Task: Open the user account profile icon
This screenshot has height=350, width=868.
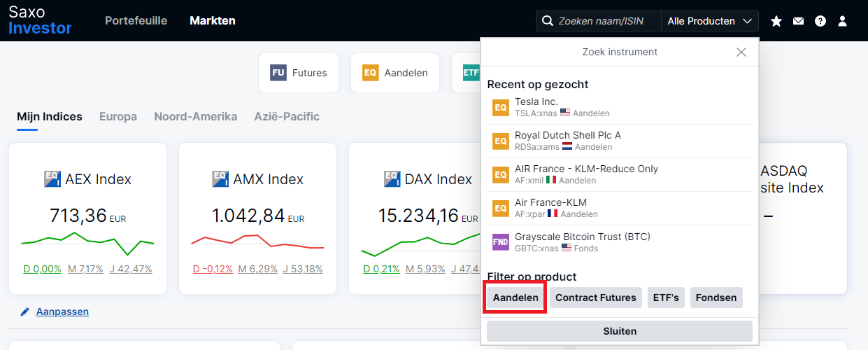Action: [842, 21]
